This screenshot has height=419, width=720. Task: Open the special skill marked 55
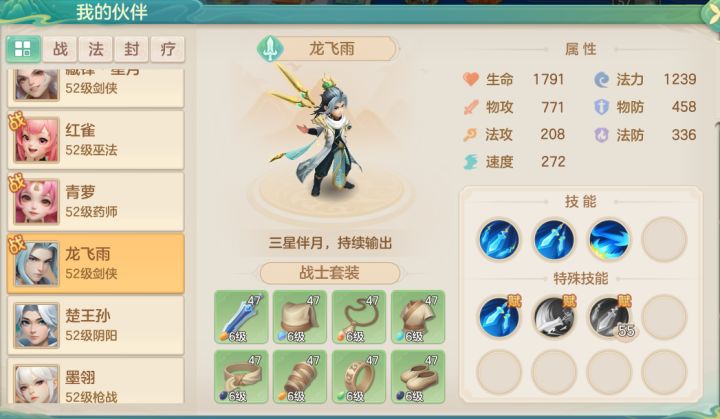[x=609, y=317]
